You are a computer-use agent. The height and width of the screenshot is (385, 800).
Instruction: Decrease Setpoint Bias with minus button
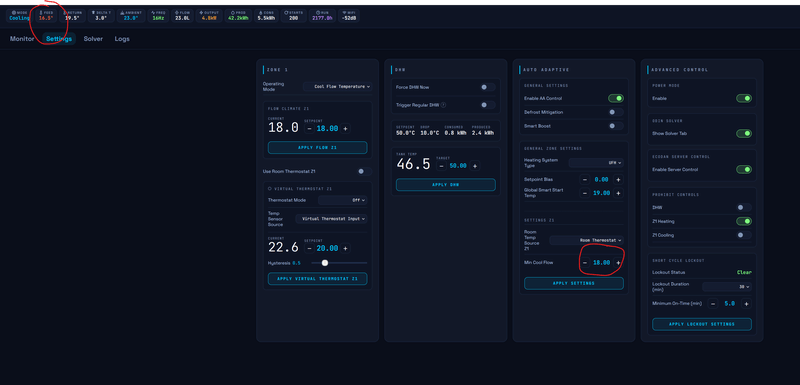pyautogui.click(x=585, y=179)
